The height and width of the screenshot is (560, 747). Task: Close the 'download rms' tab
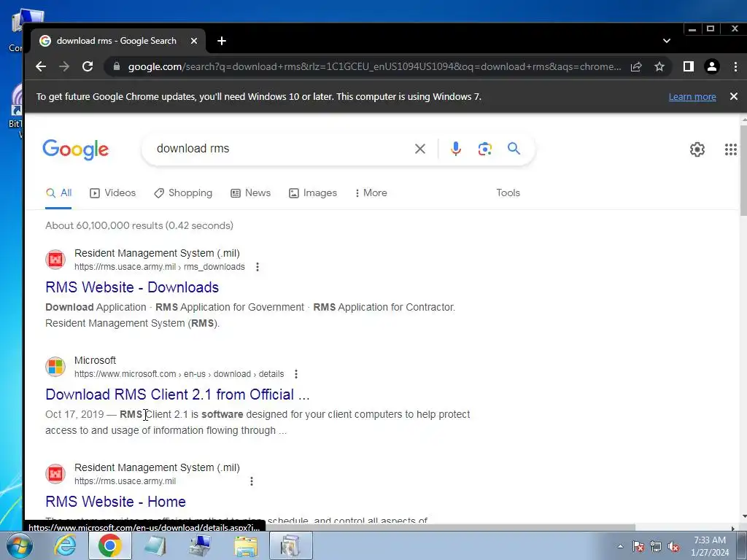point(194,41)
